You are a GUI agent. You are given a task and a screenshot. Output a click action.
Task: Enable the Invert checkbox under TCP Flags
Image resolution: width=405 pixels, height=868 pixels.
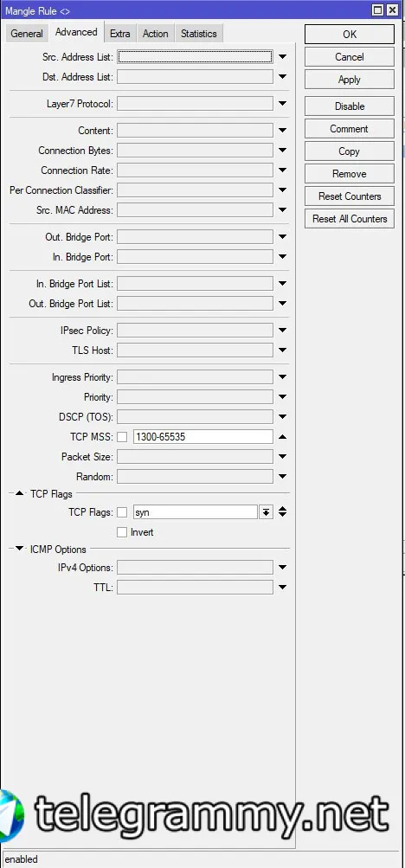click(122, 532)
